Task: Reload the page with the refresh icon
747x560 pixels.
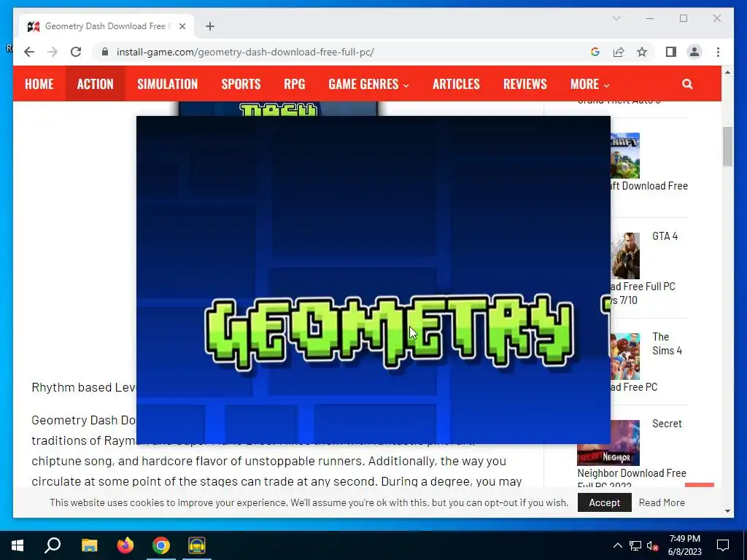Action: tap(76, 52)
